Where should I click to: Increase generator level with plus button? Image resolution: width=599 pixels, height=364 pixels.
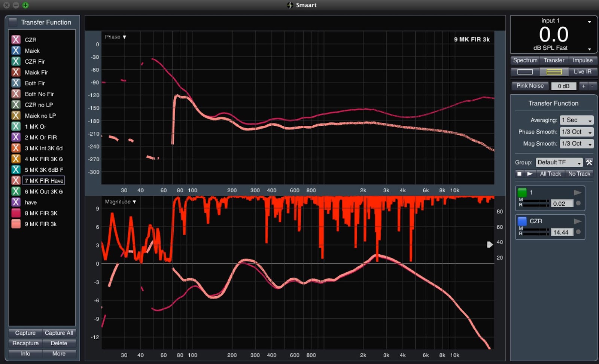click(583, 86)
